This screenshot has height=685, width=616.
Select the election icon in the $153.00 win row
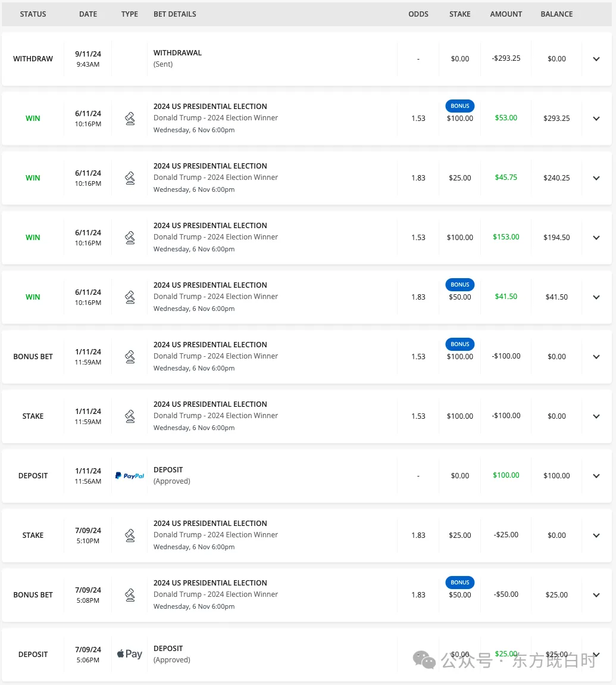(x=130, y=238)
